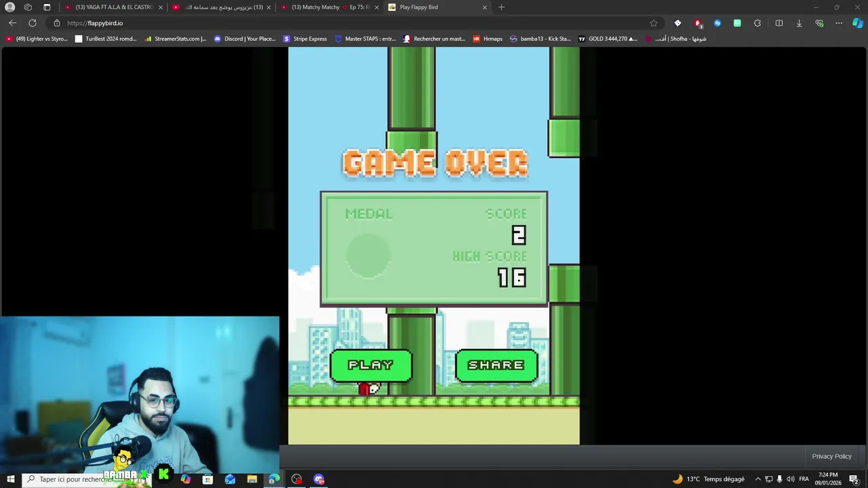Click the red shield extension icon
868x488 pixels.
(697, 23)
